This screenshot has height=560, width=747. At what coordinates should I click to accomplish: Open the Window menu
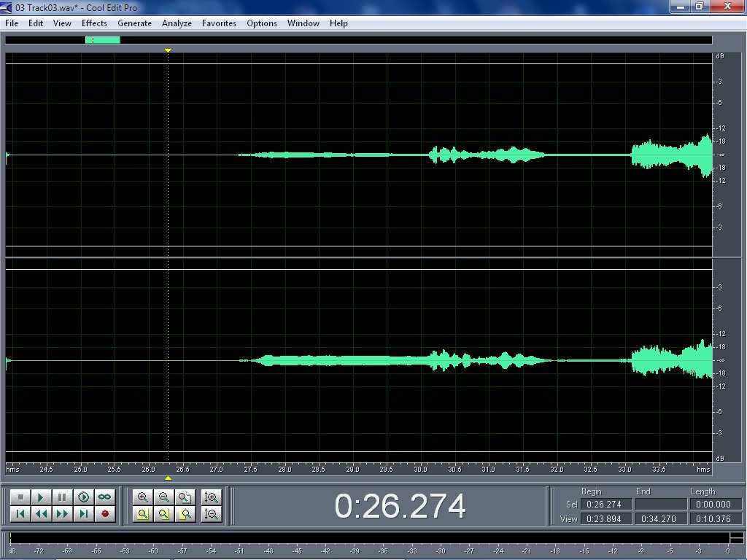pos(303,23)
